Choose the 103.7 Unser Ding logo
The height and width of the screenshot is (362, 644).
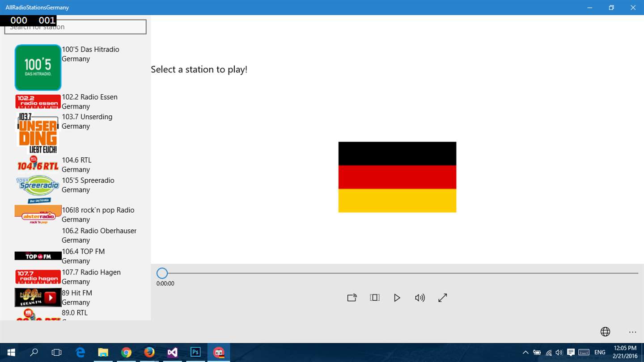pyautogui.click(x=38, y=133)
